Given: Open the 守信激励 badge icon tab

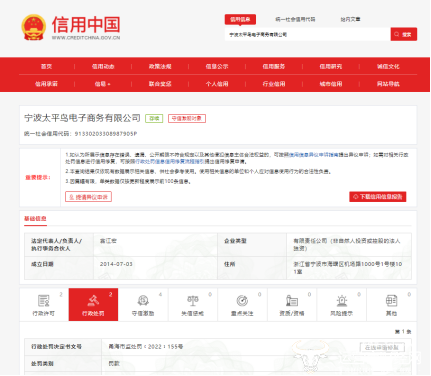Looking at the screenshot, I should click(143, 305).
